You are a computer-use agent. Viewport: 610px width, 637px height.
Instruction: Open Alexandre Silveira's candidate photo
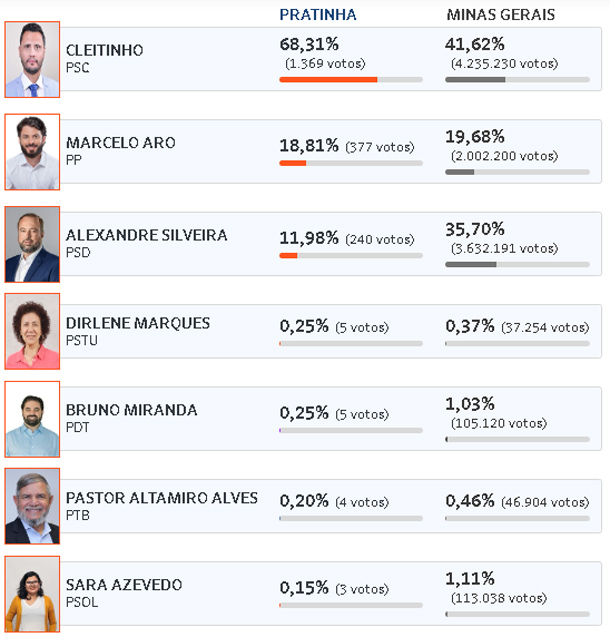coord(32,244)
